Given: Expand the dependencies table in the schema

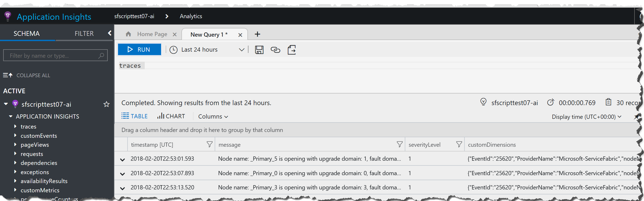Looking at the screenshot, I should coord(15,163).
